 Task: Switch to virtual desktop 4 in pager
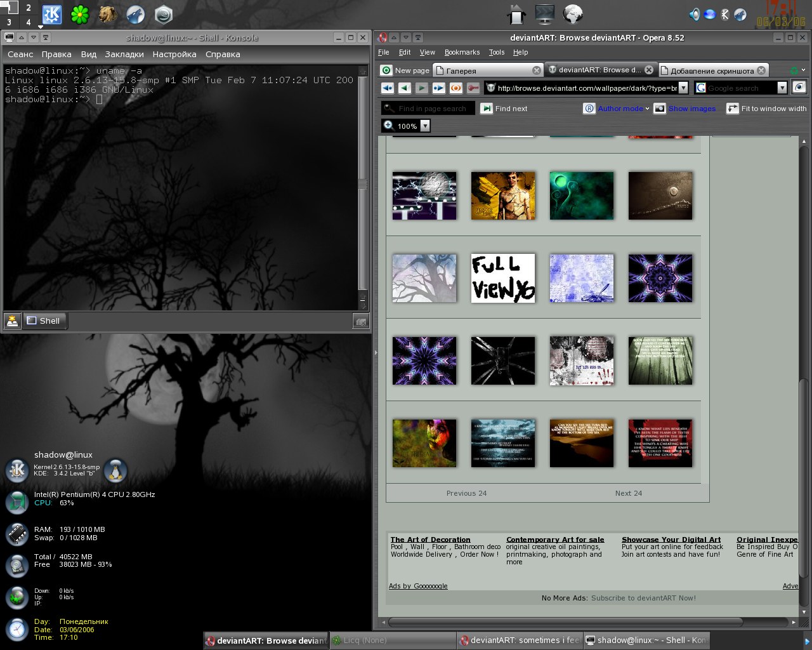point(29,22)
